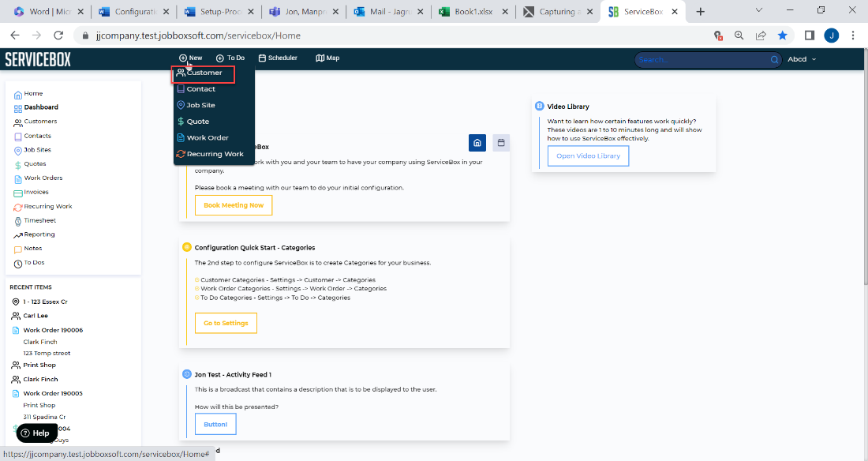The image size is (868, 461).
Task: Click the Button! button in activity feed
Action: (215, 425)
